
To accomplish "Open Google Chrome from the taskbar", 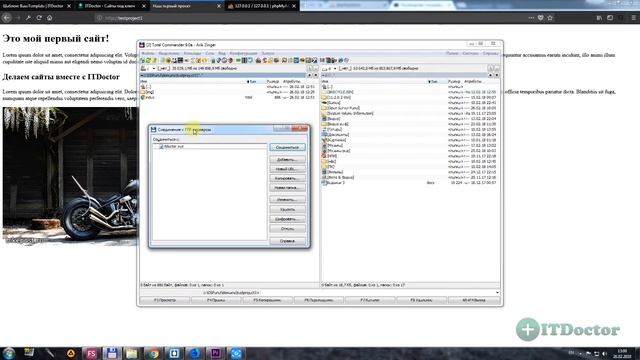I will click(x=153, y=353).
